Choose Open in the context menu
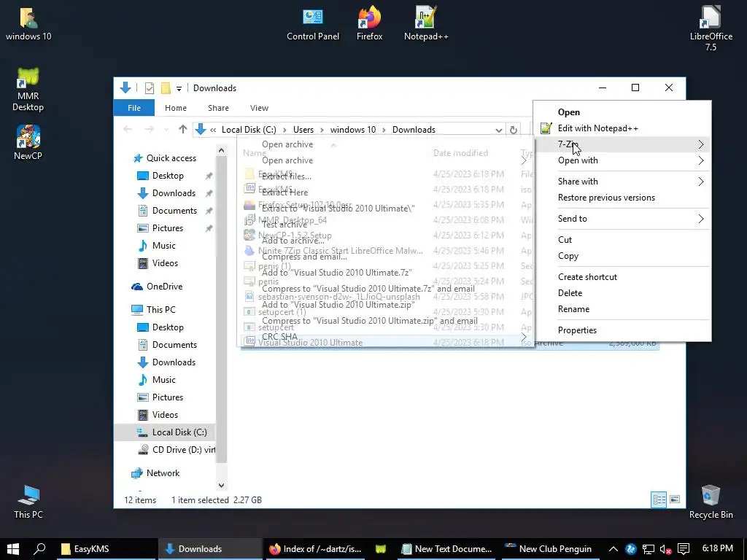This screenshot has height=560, width=747. [622, 112]
